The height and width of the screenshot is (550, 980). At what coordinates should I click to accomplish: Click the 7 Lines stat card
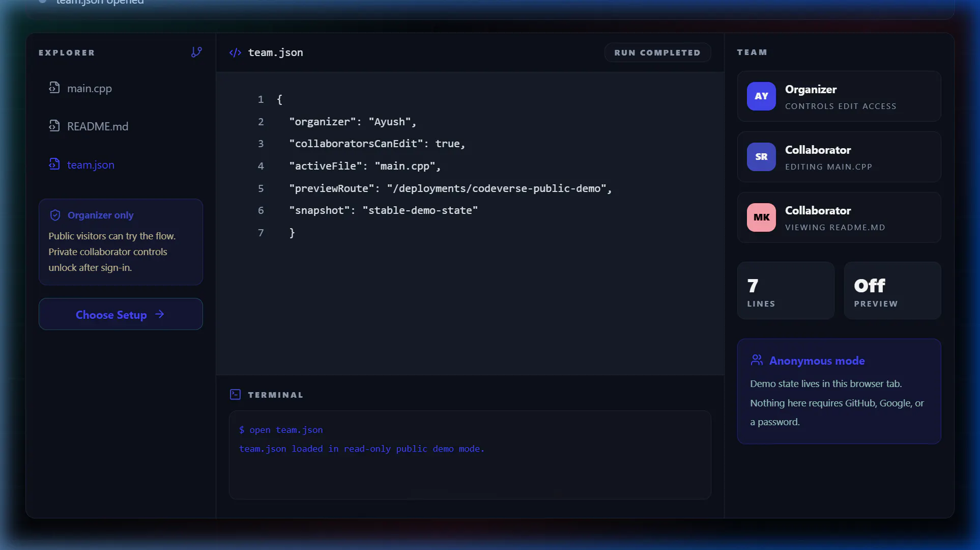click(786, 291)
